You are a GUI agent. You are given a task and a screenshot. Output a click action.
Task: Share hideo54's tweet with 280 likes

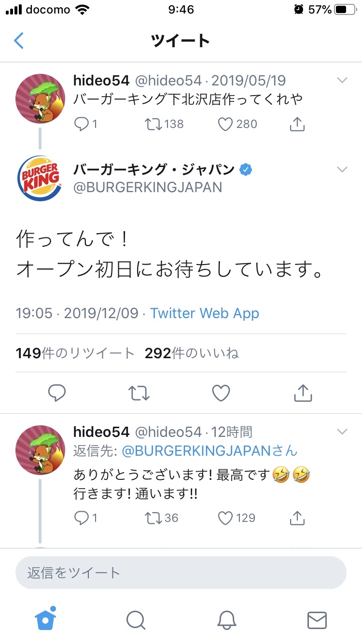coord(297,124)
